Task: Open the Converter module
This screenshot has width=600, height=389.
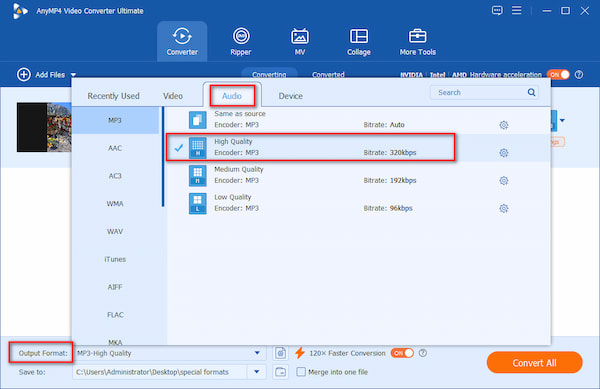Action: pos(182,41)
